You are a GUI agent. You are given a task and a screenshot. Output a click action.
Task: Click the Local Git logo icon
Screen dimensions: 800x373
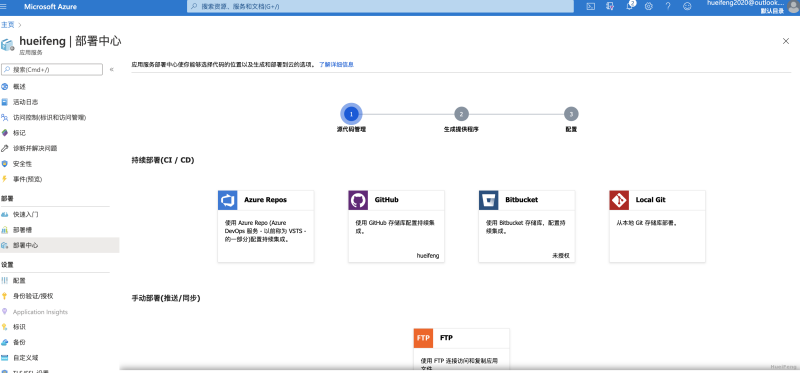point(619,200)
